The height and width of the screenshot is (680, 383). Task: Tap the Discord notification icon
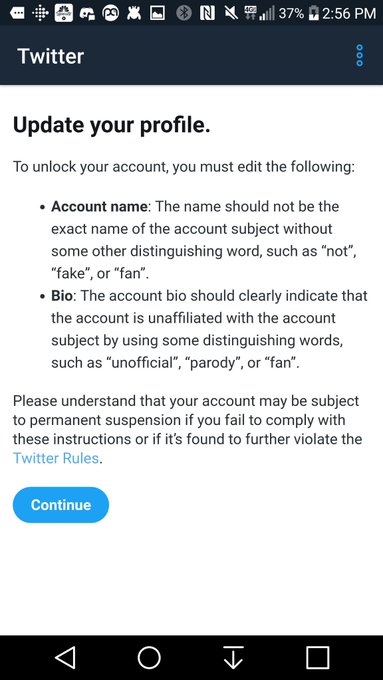[x=88, y=13]
